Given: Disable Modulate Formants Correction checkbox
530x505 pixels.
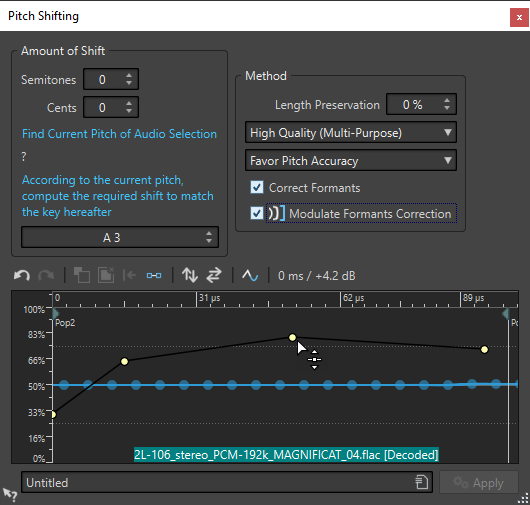Looking at the screenshot, I should coord(257,213).
